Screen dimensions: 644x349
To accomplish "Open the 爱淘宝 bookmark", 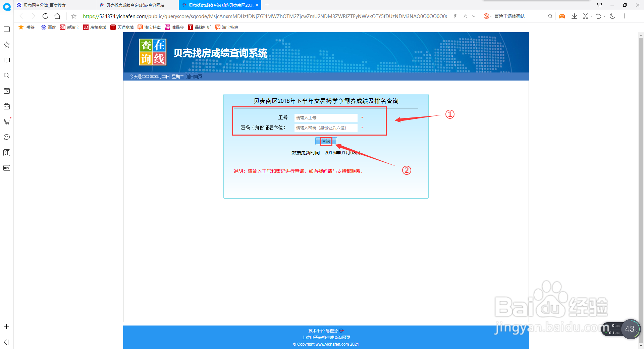I will click(69, 27).
